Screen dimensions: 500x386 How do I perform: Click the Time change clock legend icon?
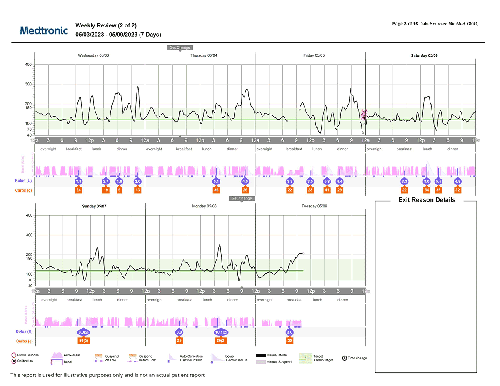coord(344,358)
